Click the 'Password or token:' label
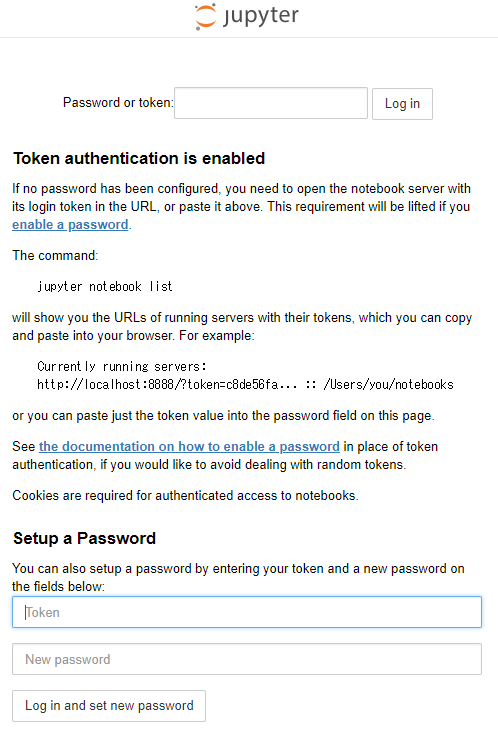The height and width of the screenshot is (732, 498). (x=118, y=102)
